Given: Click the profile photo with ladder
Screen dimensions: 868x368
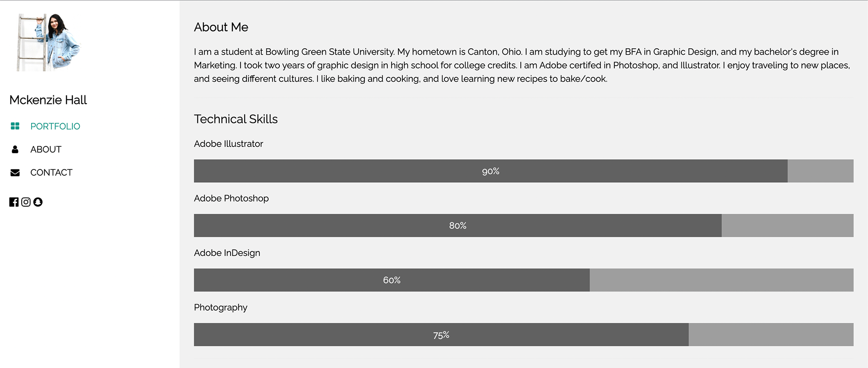Looking at the screenshot, I should [x=48, y=42].
